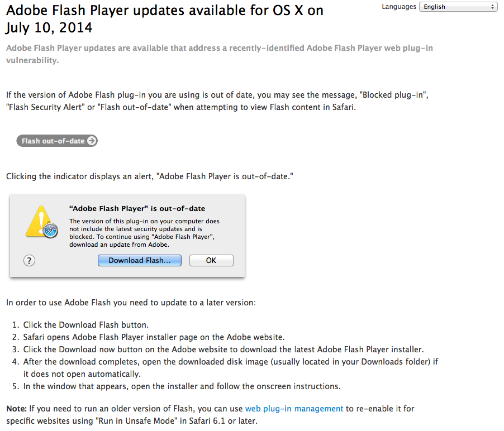Click the arrow icon in the Flash out-of-date pill
504x431 pixels.
[92, 141]
